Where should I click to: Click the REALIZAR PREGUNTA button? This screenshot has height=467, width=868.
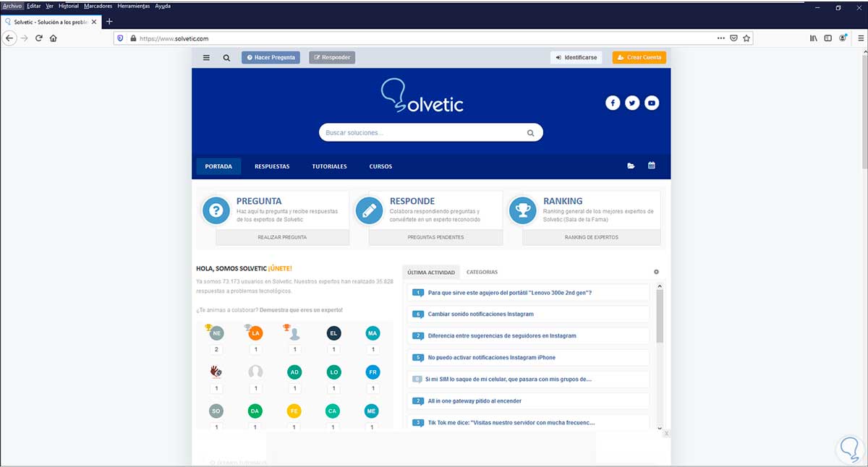point(282,237)
